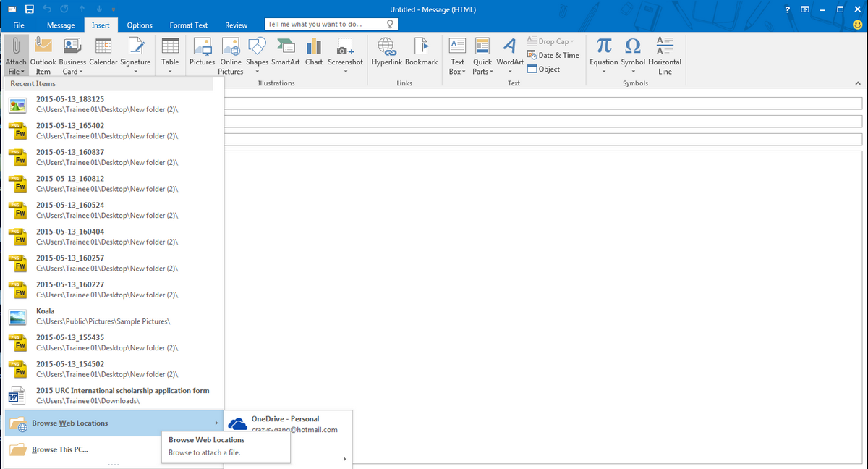Open the Quick Parts menu

click(x=482, y=56)
